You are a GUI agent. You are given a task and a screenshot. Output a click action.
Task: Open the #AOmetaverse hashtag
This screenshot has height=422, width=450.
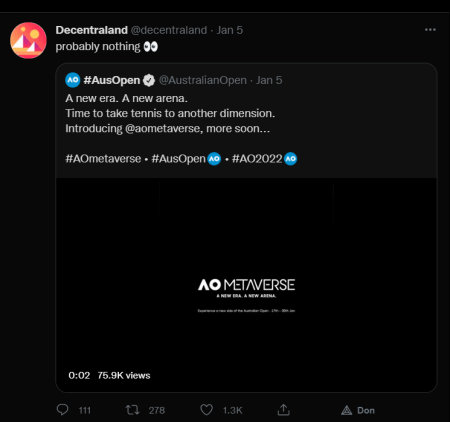(103, 159)
